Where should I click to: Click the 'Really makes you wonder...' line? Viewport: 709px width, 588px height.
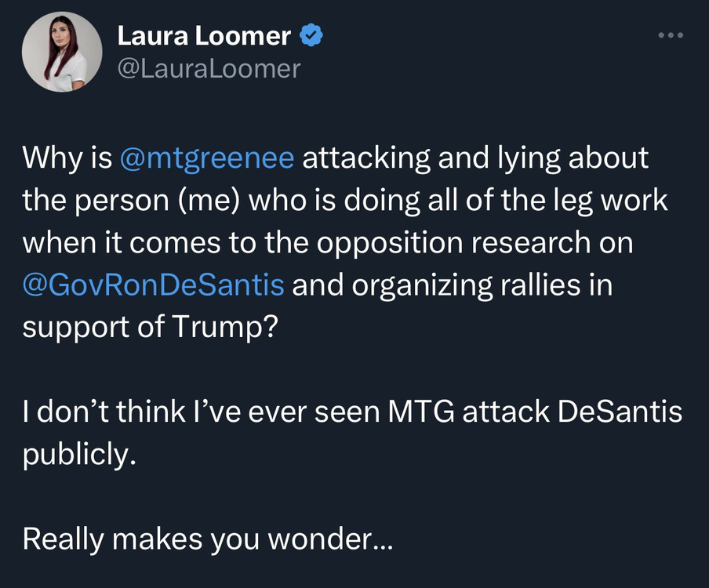point(207,538)
